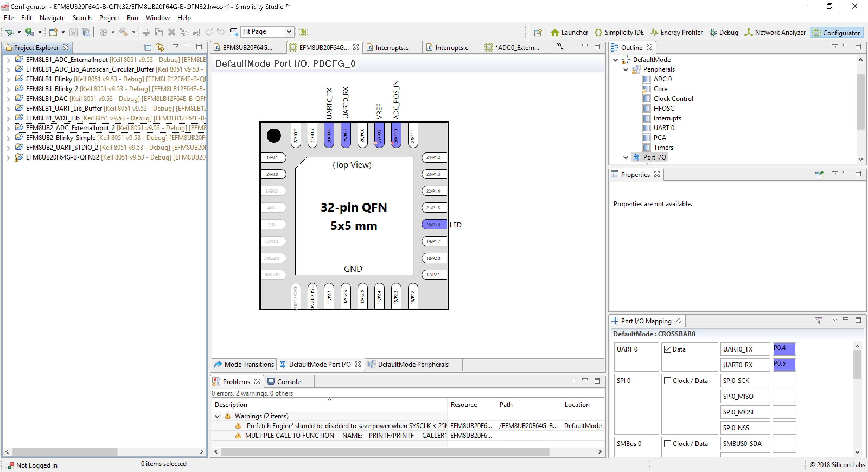Click the Save All toolbar icon
868x472 pixels.
86,32
